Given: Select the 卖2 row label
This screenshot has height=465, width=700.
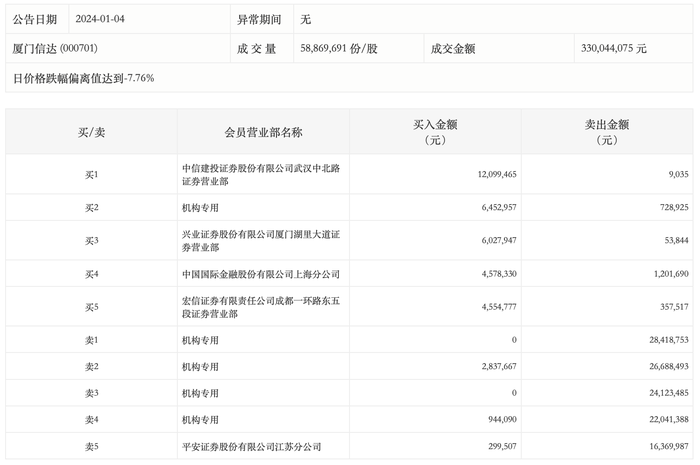Looking at the screenshot, I should pos(91,367).
